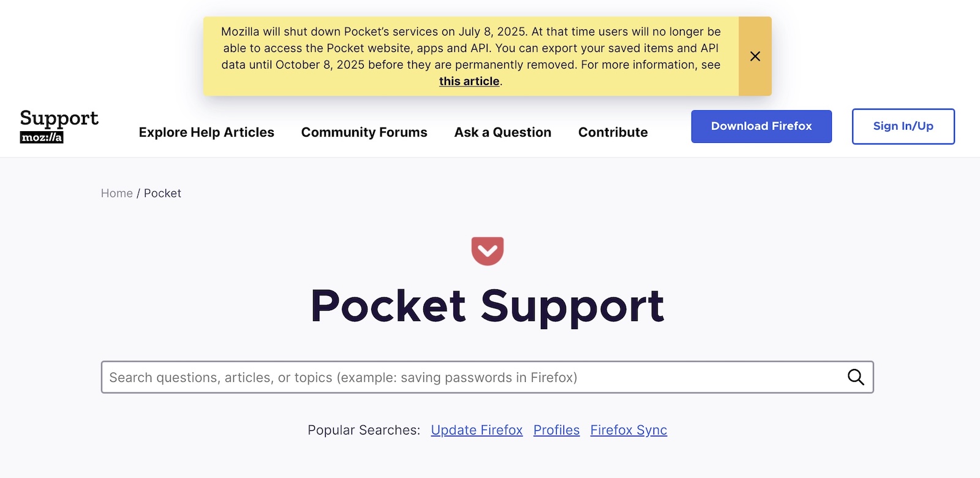Select the Profiles popular search link

tap(556, 430)
